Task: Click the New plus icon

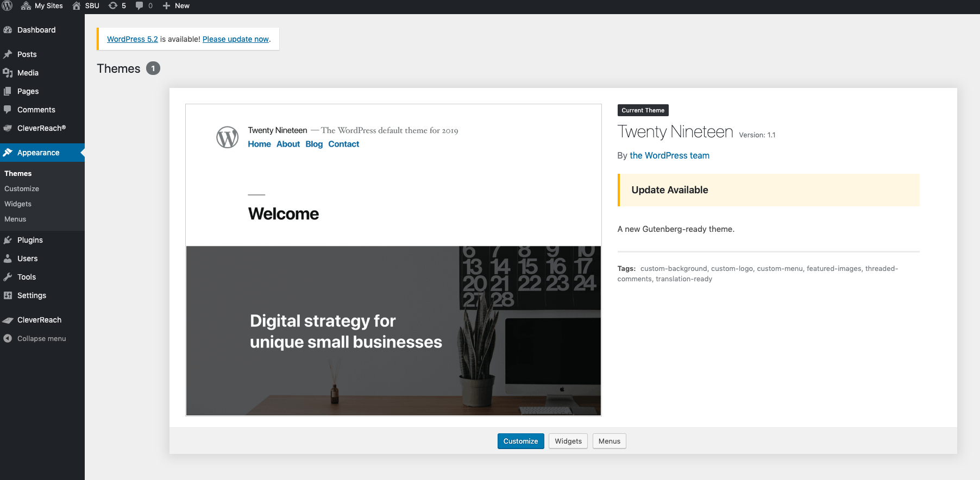Action: tap(167, 6)
